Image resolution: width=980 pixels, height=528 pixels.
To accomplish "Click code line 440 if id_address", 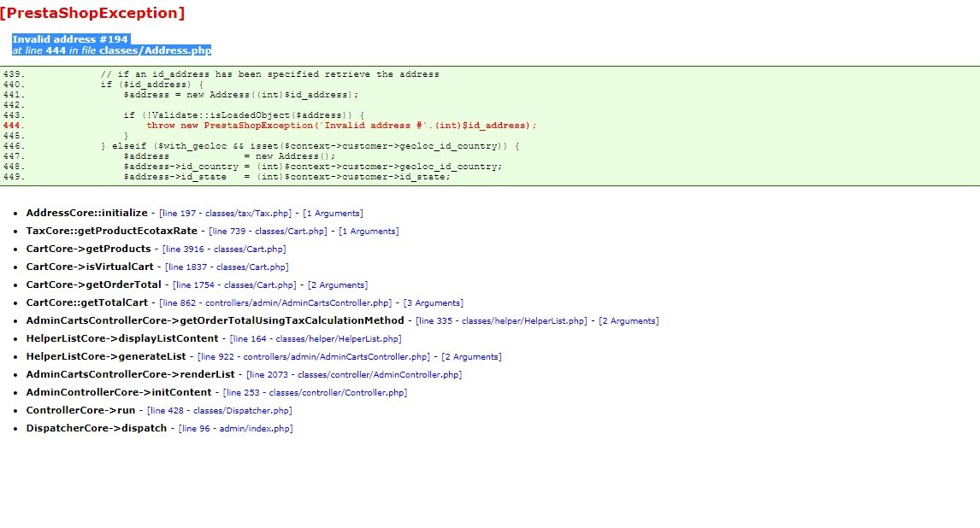I will [152, 85].
